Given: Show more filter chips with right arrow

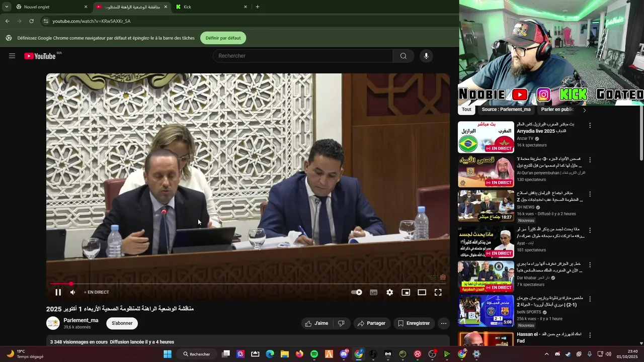Looking at the screenshot, I should point(584,110).
